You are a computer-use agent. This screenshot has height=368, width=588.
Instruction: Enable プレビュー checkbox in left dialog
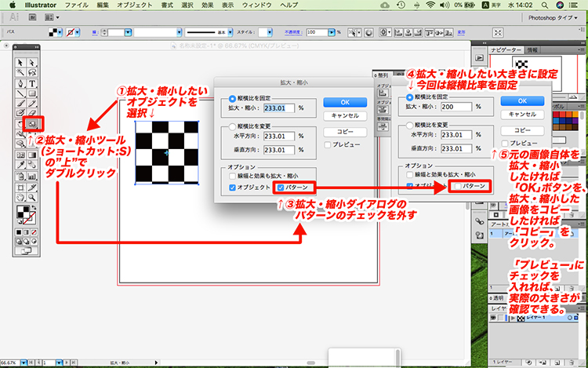click(x=326, y=144)
